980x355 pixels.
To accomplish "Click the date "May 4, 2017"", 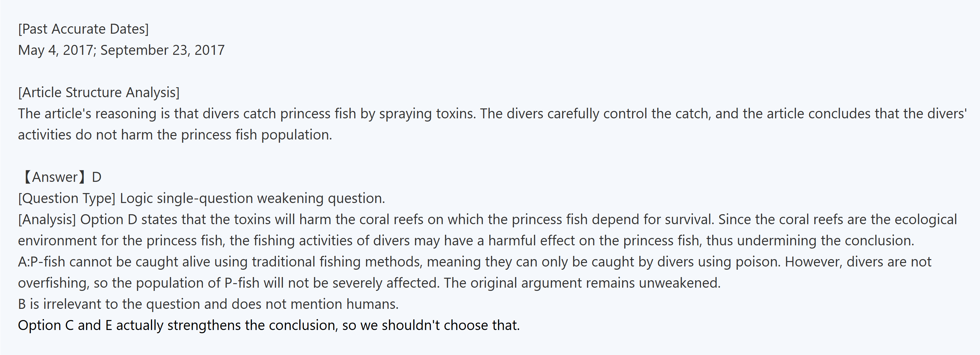I will click(55, 50).
